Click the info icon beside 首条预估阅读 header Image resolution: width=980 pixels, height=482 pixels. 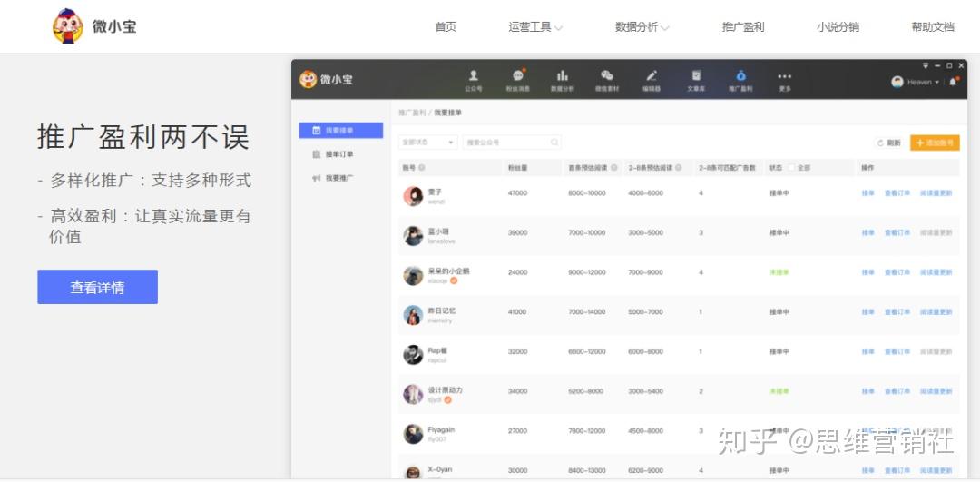tap(613, 168)
